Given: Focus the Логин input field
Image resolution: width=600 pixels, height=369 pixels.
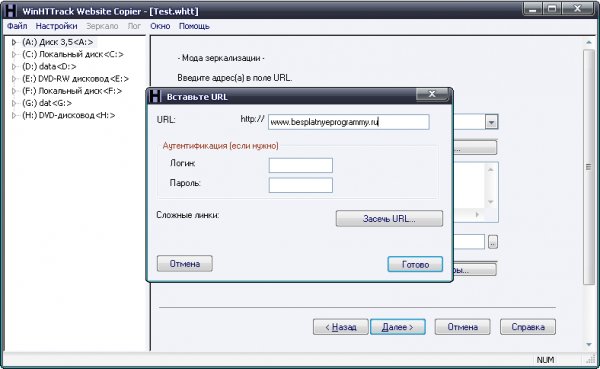Looking at the screenshot, I should point(300,165).
